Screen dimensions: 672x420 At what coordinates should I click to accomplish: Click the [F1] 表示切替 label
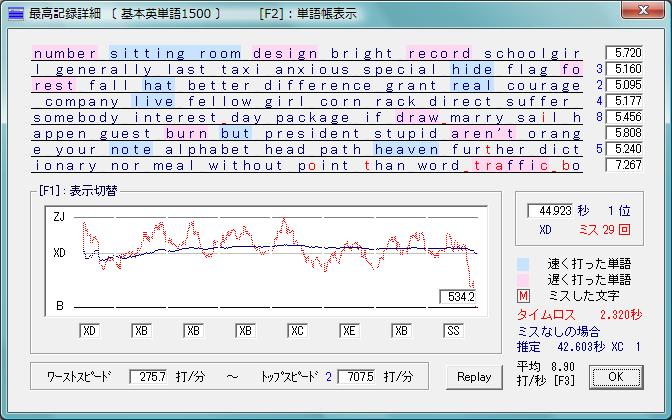[78, 191]
